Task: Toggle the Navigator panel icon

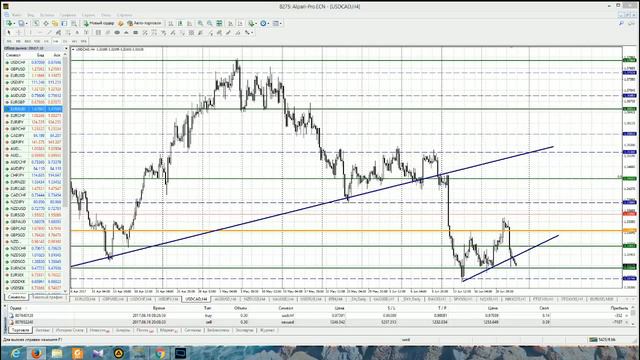Action: 55,23
